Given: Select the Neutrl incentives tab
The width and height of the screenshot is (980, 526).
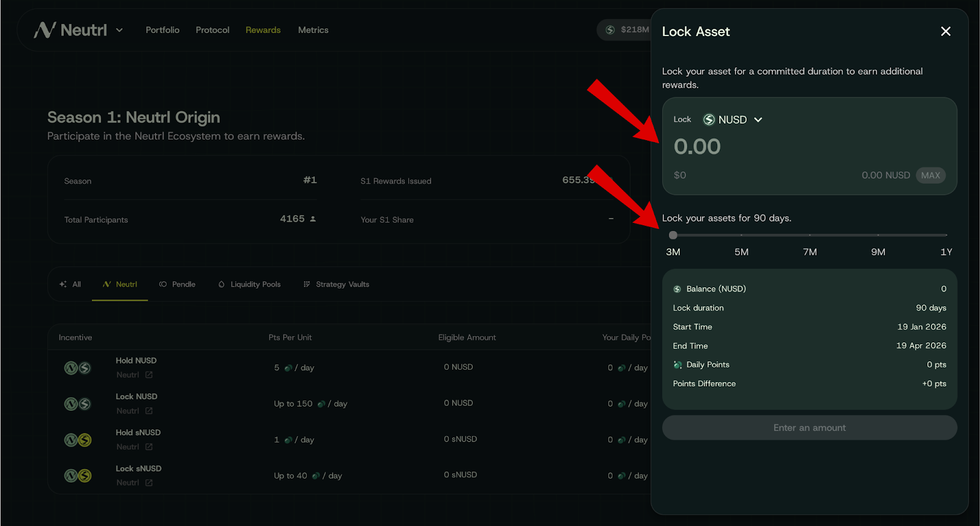Looking at the screenshot, I should click(120, 284).
